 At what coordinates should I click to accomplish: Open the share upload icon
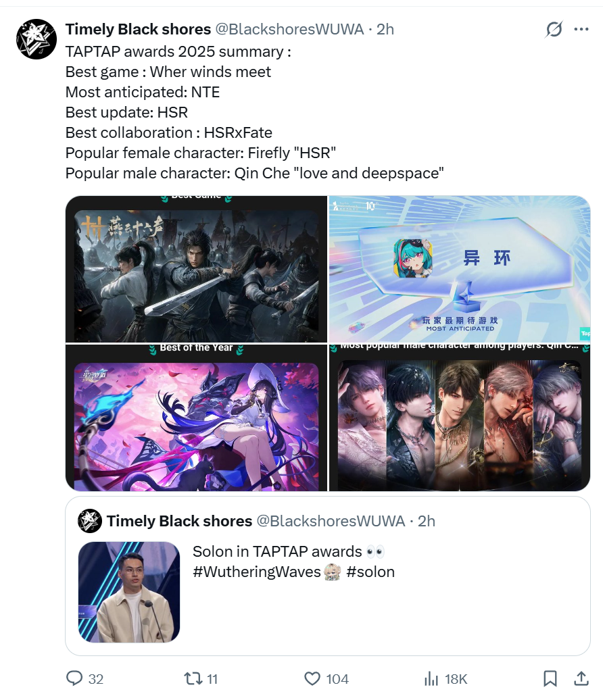tap(581, 678)
